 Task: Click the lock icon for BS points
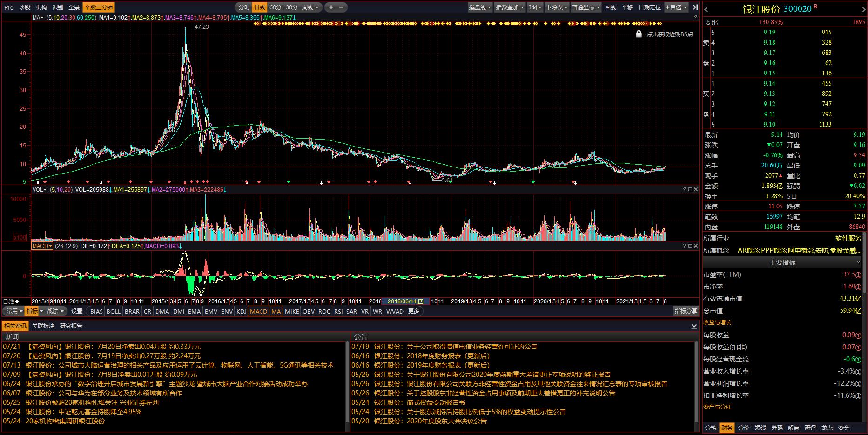point(639,34)
